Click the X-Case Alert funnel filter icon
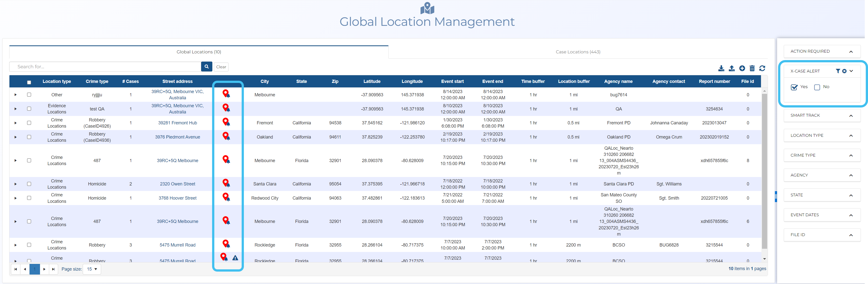 [x=838, y=71]
